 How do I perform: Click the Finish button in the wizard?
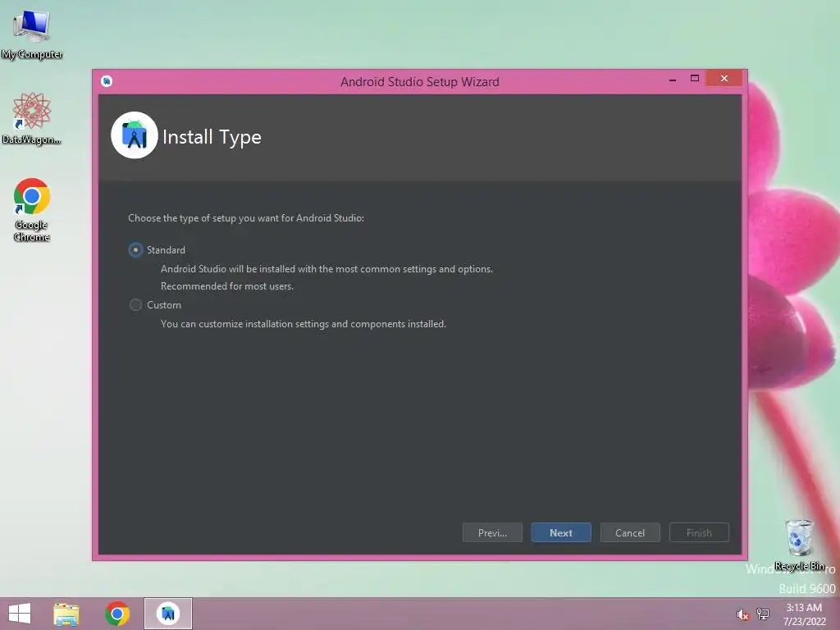699,532
